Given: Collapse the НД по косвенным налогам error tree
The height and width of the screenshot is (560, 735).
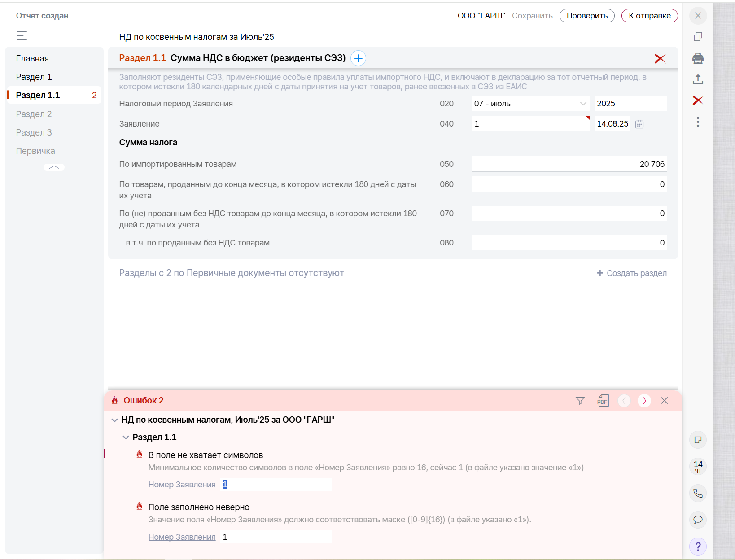Looking at the screenshot, I should (114, 420).
